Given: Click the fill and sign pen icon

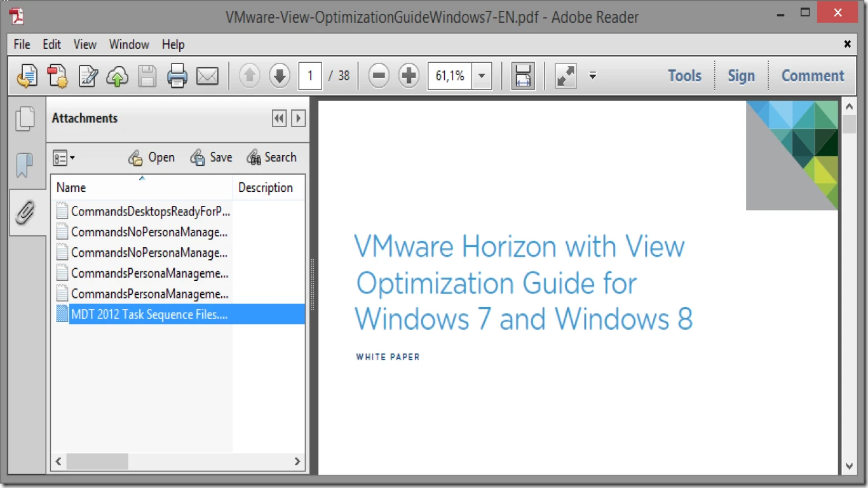Looking at the screenshot, I should 88,76.
